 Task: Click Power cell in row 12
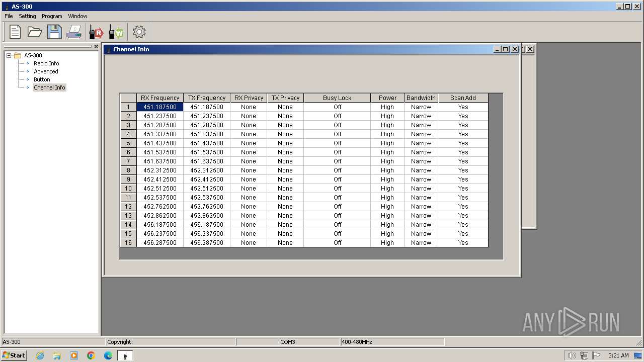click(x=387, y=207)
